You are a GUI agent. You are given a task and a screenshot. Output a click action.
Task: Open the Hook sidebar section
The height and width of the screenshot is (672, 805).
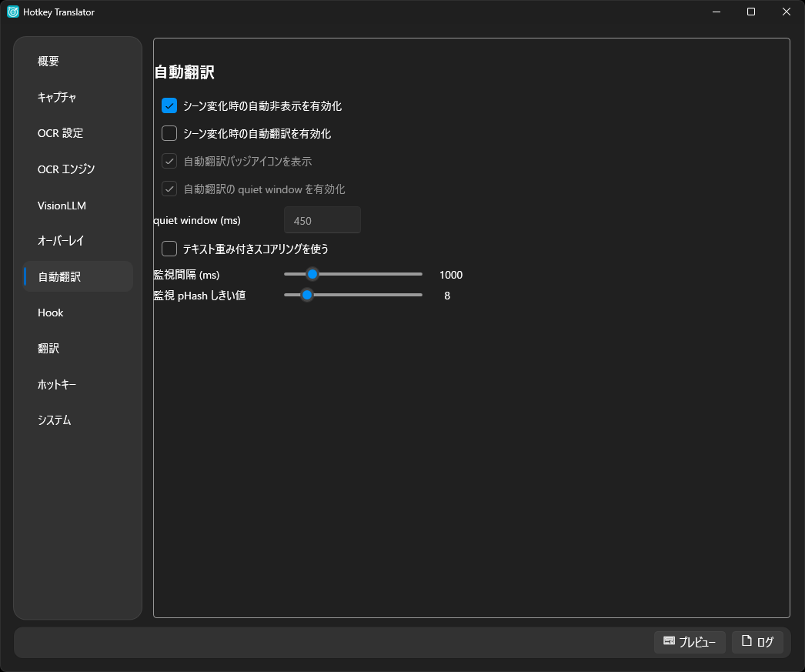pos(78,313)
